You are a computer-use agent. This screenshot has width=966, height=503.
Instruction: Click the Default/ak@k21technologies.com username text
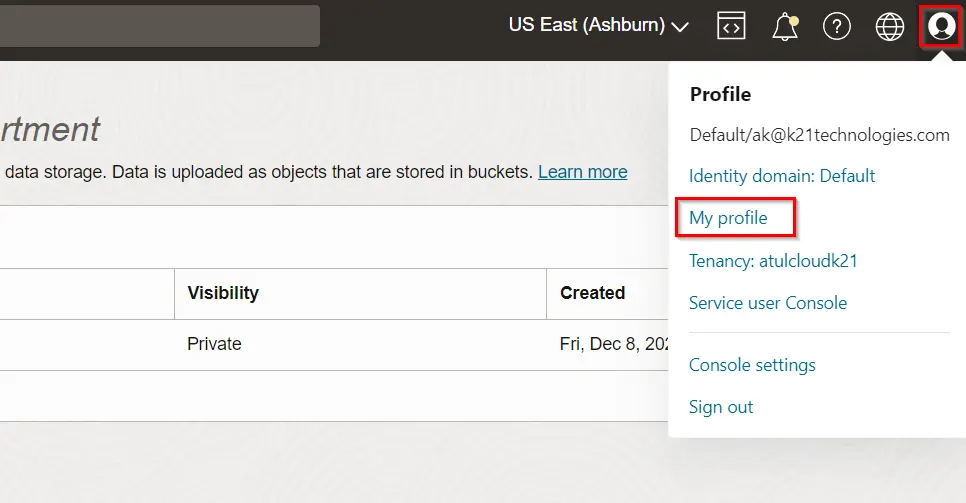819,135
